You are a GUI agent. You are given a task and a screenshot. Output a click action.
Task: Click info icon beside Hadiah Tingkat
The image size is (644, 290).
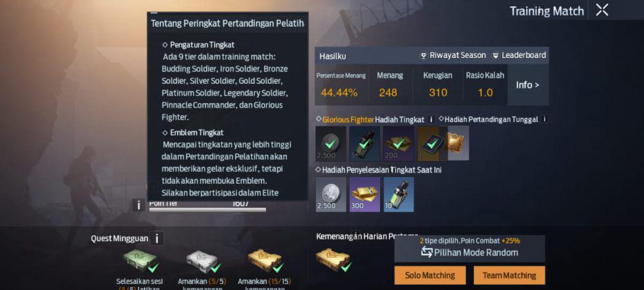431,119
